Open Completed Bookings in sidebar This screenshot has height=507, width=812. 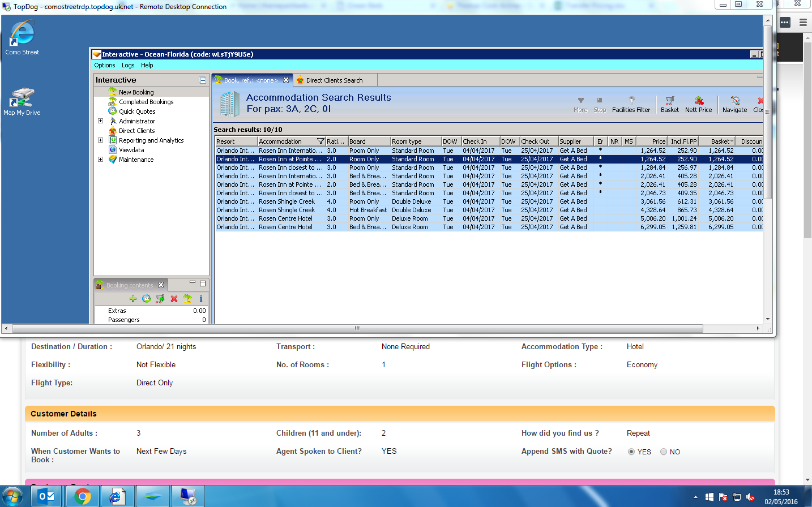tap(146, 102)
